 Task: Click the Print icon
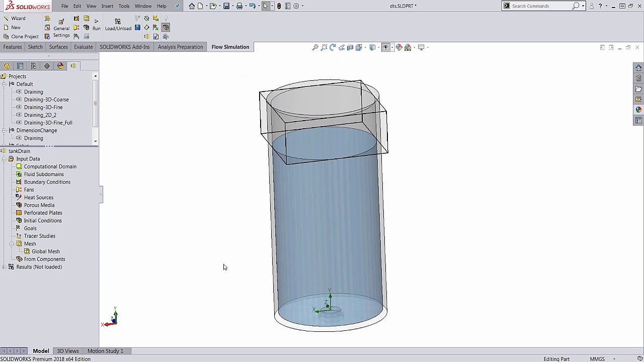pos(239,6)
